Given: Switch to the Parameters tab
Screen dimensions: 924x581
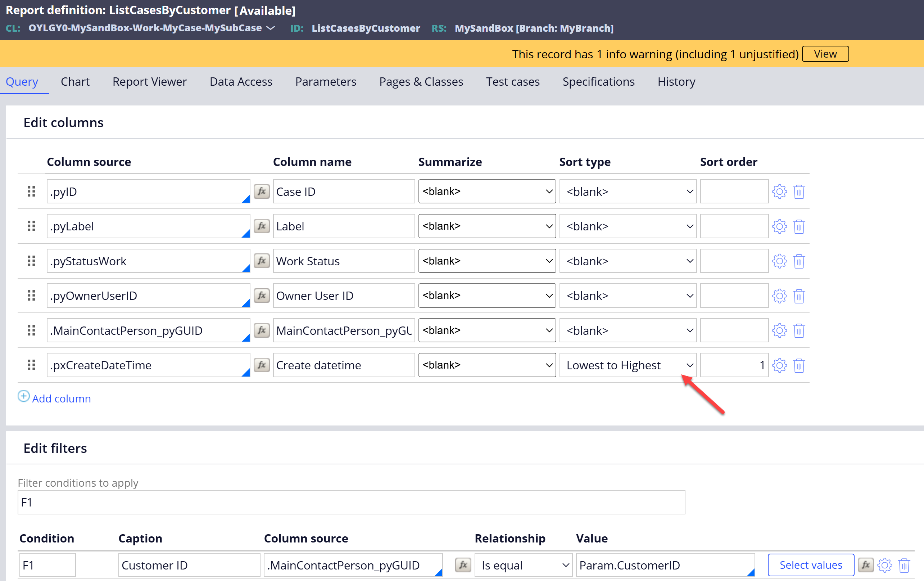Looking at the screenshot, I should (x=325, y=81).
